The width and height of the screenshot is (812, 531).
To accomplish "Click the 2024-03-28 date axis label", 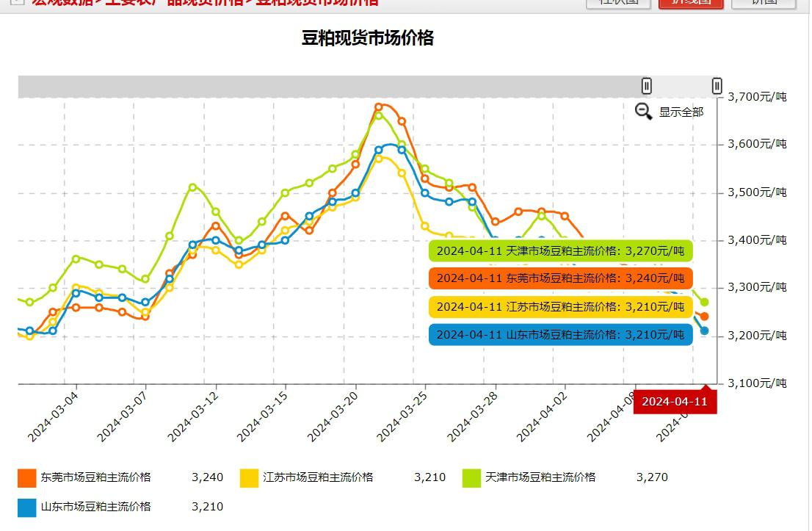I will click(472, 417).
